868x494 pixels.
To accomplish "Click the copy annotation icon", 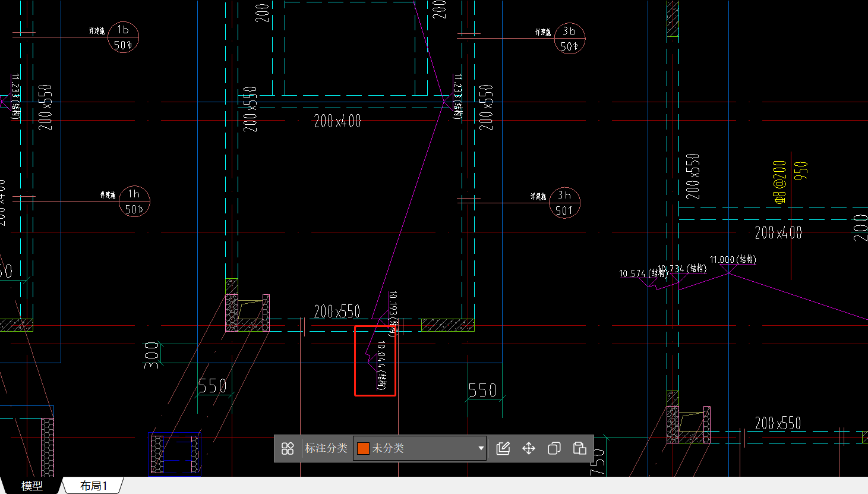I will point(554,448).
